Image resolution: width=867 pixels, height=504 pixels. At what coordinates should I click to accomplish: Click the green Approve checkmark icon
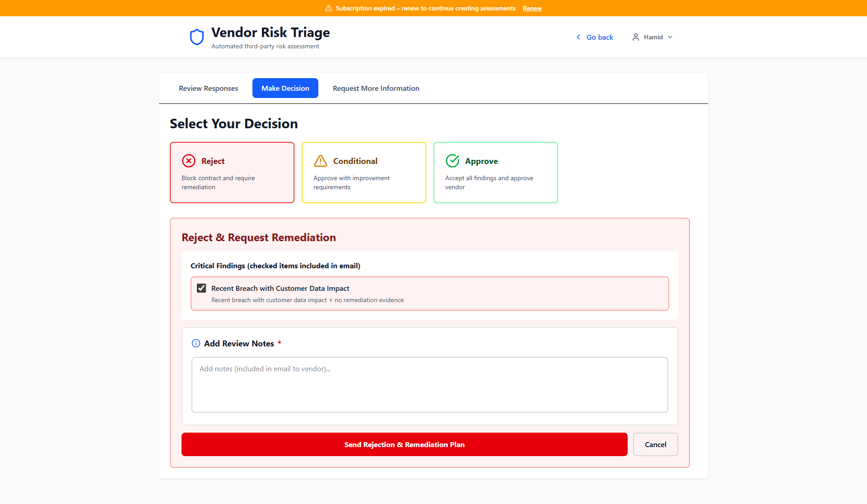[452, 161]
